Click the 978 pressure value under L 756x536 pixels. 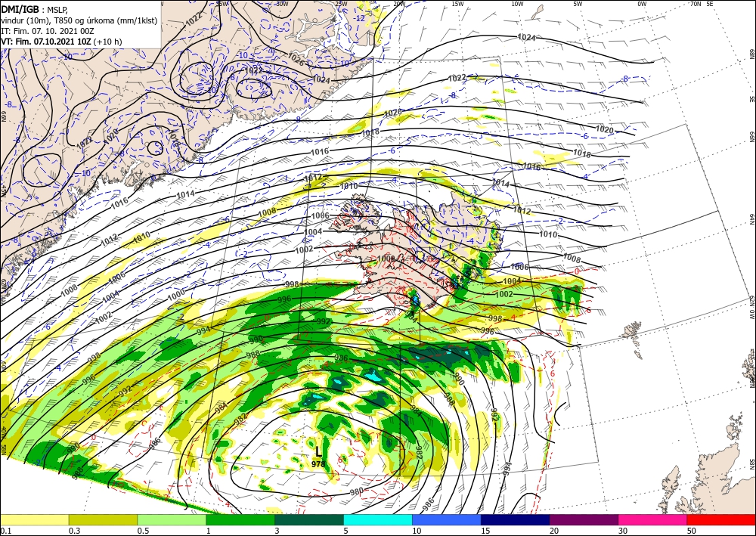(318, 464)
